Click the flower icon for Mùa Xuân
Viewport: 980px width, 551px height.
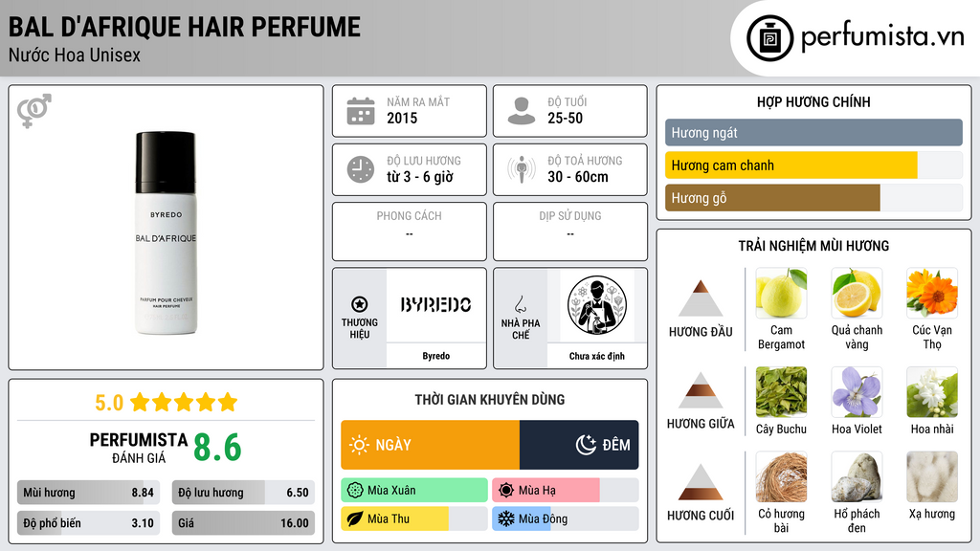355,491
